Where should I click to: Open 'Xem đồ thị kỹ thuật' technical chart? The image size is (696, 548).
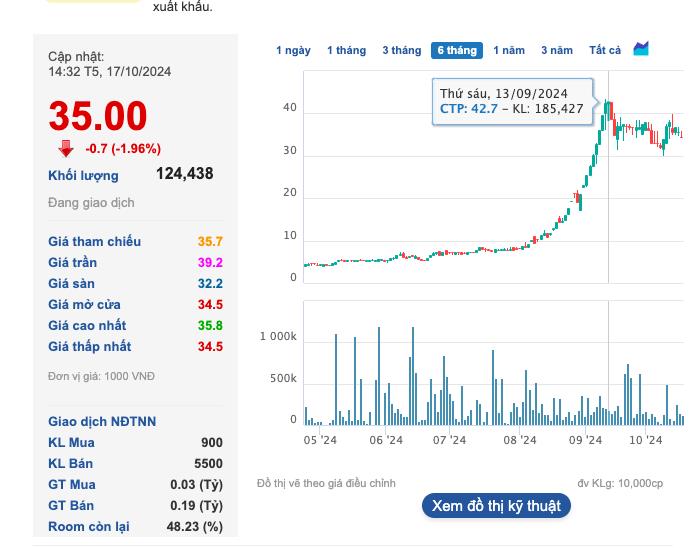[496, 506]
